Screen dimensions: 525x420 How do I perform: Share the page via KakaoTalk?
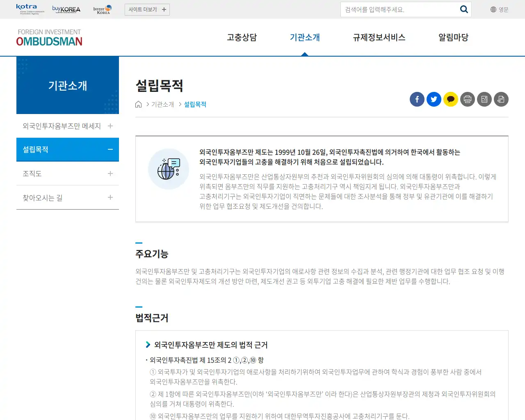coord(450,99)
